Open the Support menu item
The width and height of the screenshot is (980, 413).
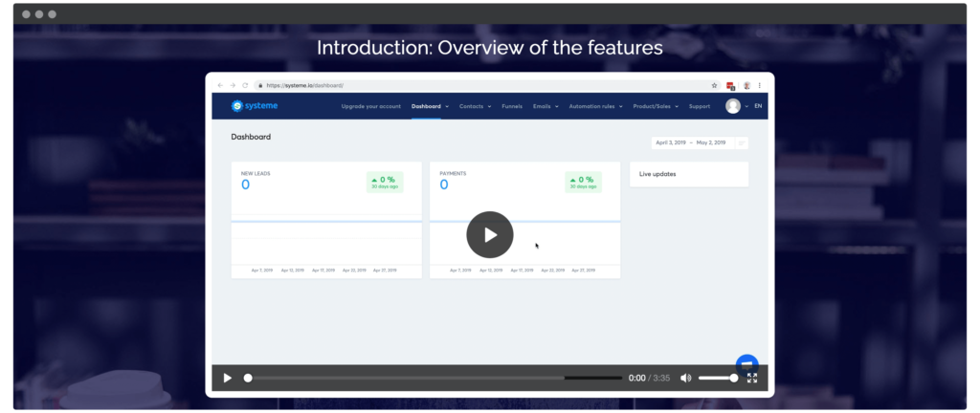tap(700, 106)
